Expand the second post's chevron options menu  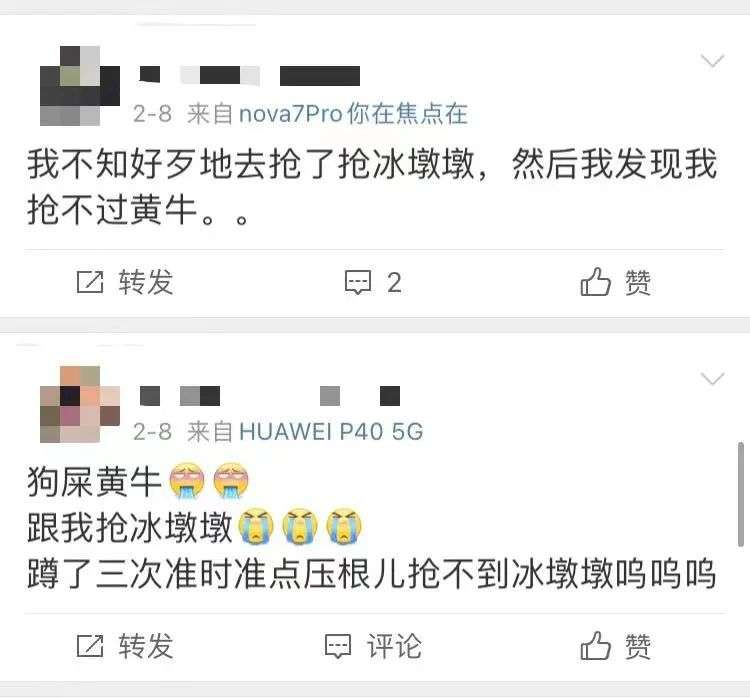click(x=712, y=378)
